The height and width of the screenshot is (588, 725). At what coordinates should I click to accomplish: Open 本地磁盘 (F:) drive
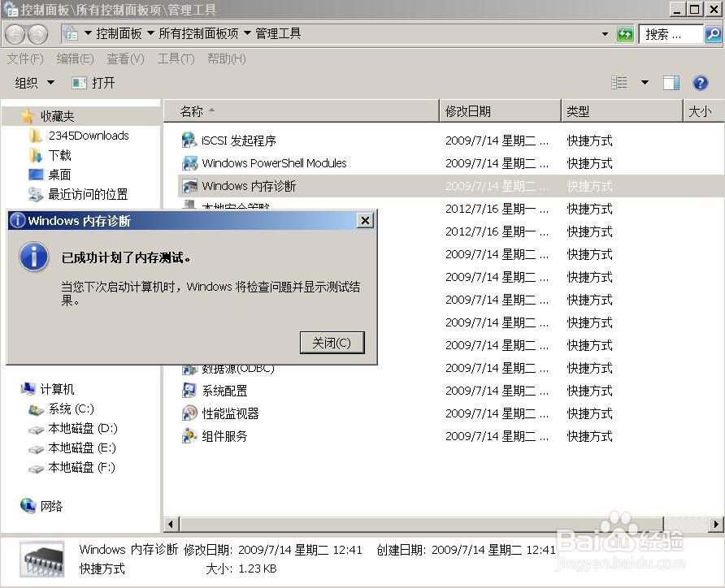point(72,468)
